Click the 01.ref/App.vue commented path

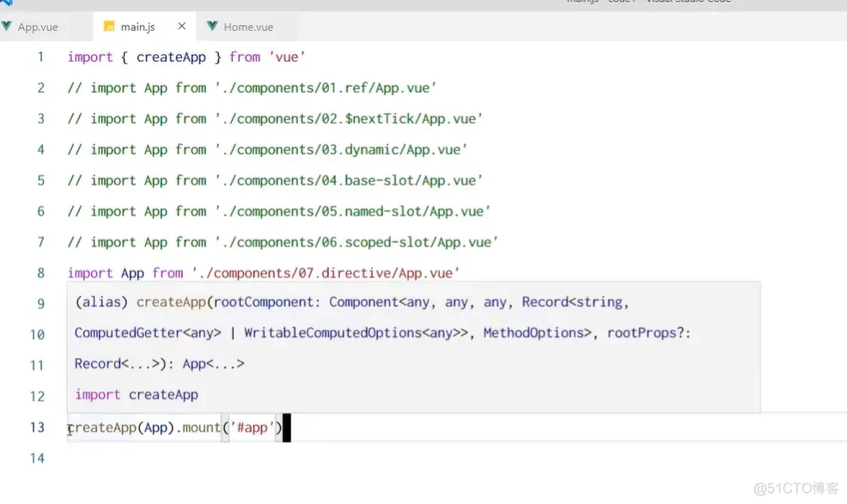pos(326,88)
